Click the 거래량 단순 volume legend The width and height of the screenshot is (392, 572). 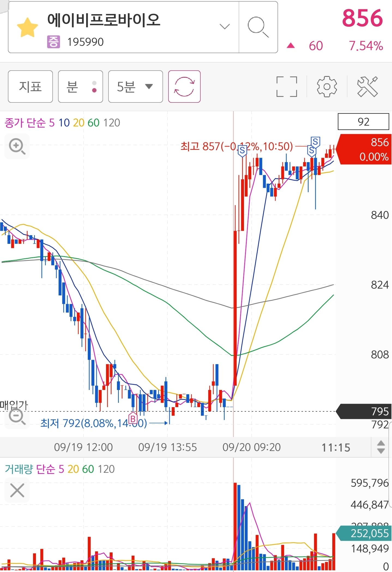tap(30, 469)
